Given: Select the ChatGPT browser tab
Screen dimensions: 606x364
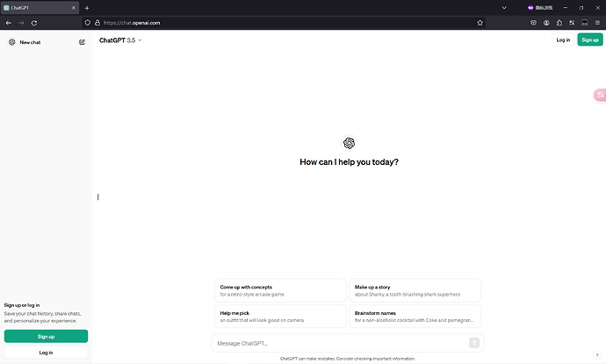Looking at the screenshot, I should pos(40,8).
